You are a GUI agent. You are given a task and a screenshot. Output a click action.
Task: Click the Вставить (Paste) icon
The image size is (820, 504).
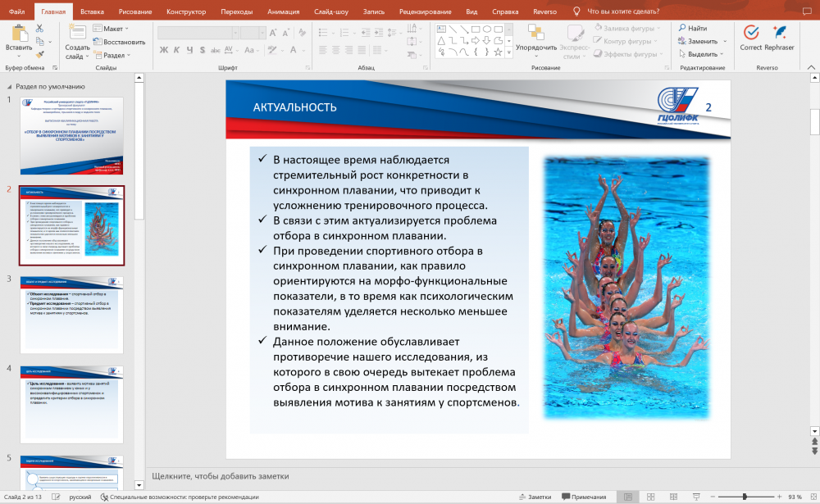pyautogui.click(x=18, y=34)
